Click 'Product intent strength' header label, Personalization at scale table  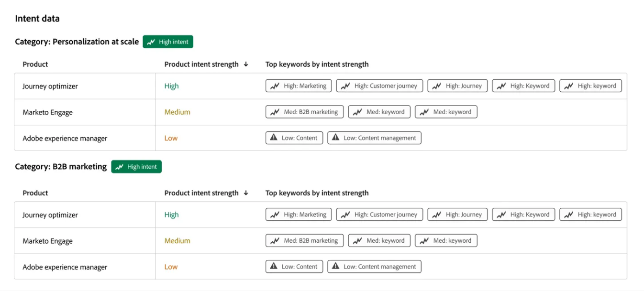201,64
